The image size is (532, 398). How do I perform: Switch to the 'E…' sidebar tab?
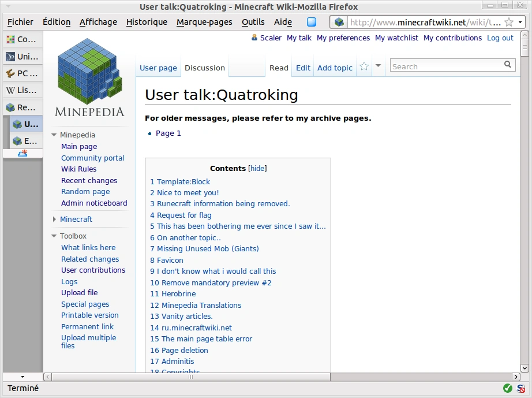coord(26,140)
